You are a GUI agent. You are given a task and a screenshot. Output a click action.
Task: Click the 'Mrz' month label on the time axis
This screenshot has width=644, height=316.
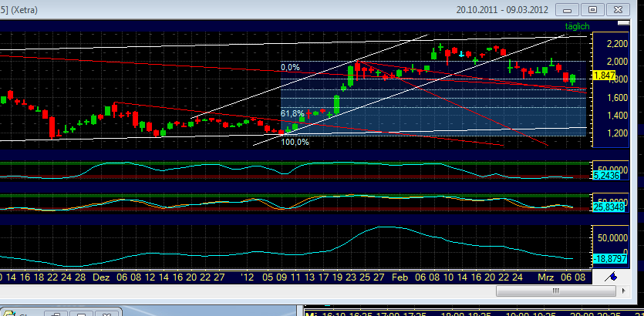pos(545,277)
